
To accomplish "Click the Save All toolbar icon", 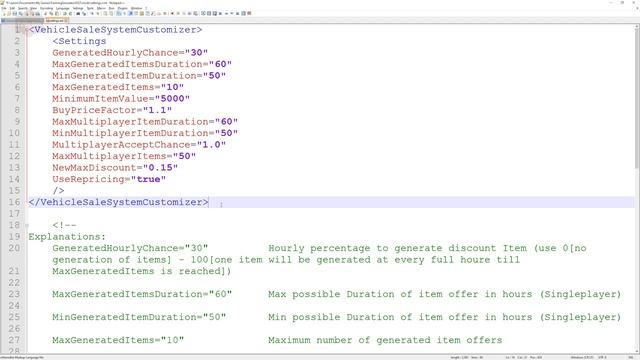I will point(20,13).
